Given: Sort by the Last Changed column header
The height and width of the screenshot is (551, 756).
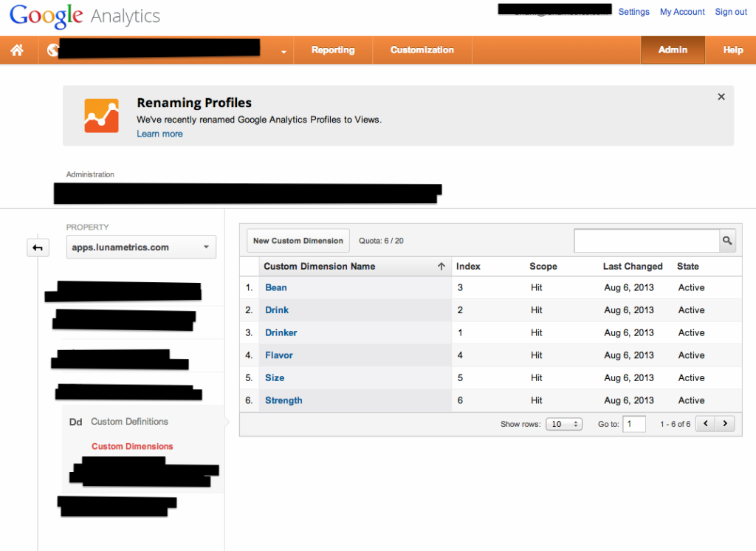Looking at the screenshot, I should click(633, 267).
